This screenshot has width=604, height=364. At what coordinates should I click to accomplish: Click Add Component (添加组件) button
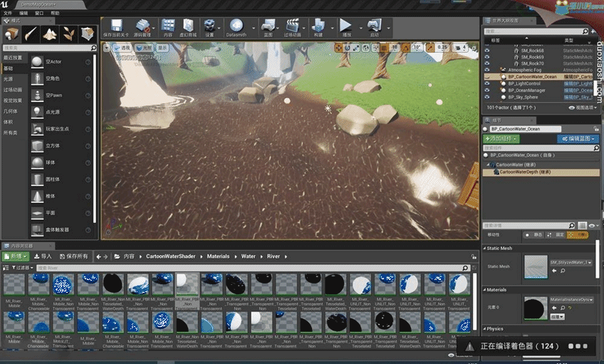[x=501, y=139]
